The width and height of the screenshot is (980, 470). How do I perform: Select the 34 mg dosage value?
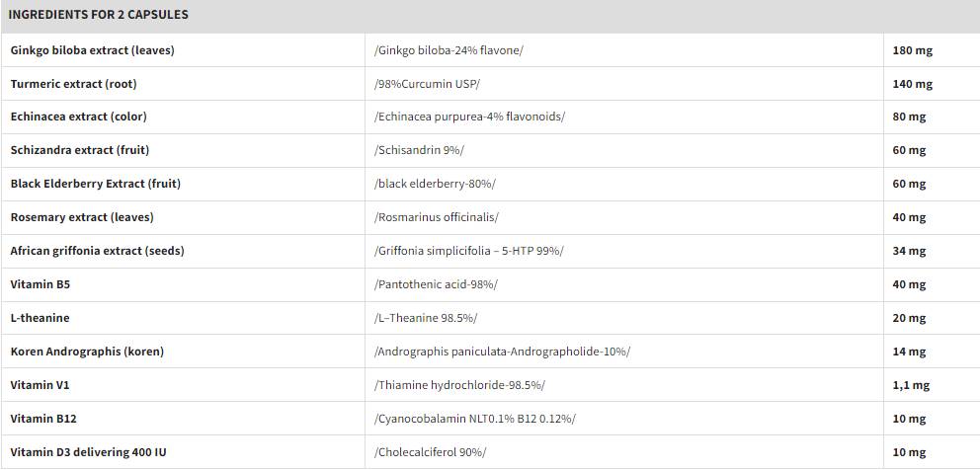(909, 251)
